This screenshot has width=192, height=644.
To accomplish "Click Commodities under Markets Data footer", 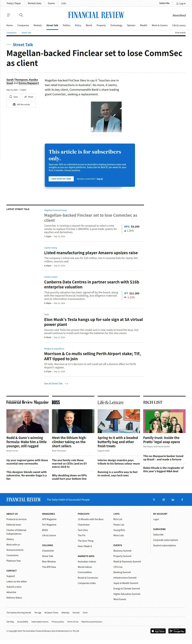I will coord(85,572).
